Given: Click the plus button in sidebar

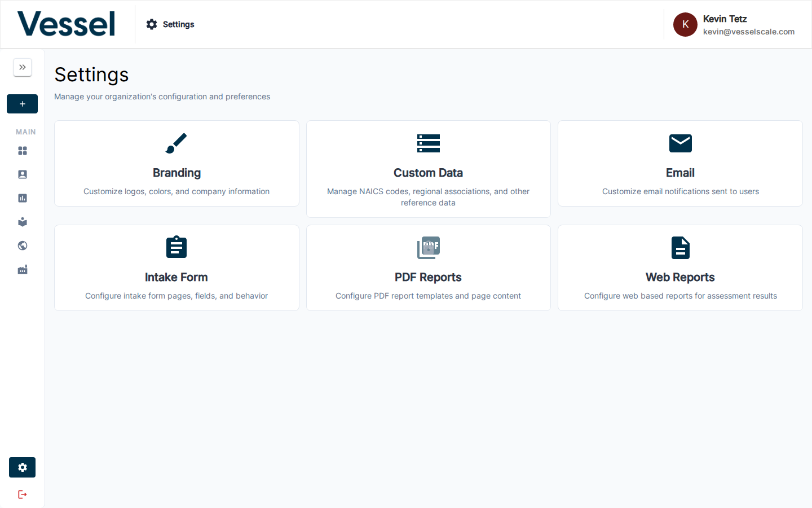Looking at the screenshot, I should tap(23, 104).
